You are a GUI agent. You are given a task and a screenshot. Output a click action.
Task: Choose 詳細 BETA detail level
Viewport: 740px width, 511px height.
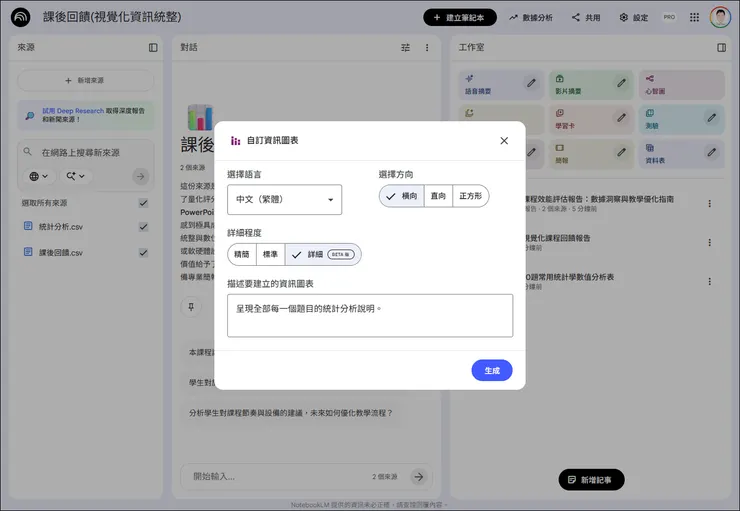[x=323, y=254]
